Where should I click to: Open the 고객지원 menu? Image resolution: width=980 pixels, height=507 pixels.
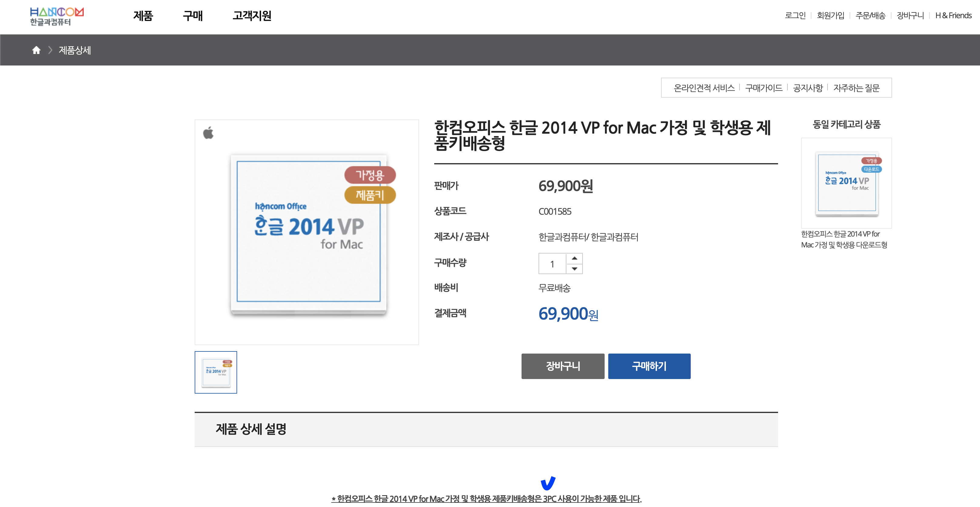point(252,15)
